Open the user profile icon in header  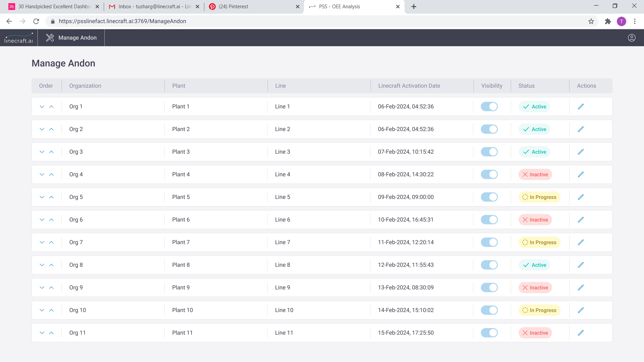coord(632,38)
